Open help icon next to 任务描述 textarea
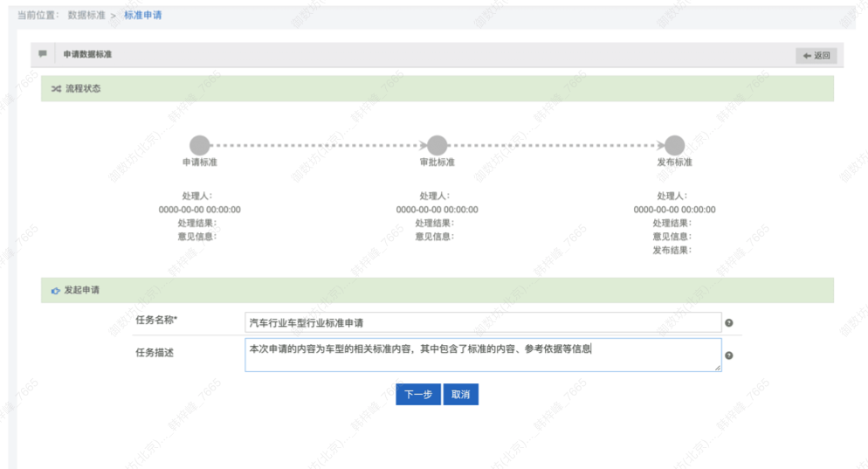868x469 pixels. pos(729,355)
